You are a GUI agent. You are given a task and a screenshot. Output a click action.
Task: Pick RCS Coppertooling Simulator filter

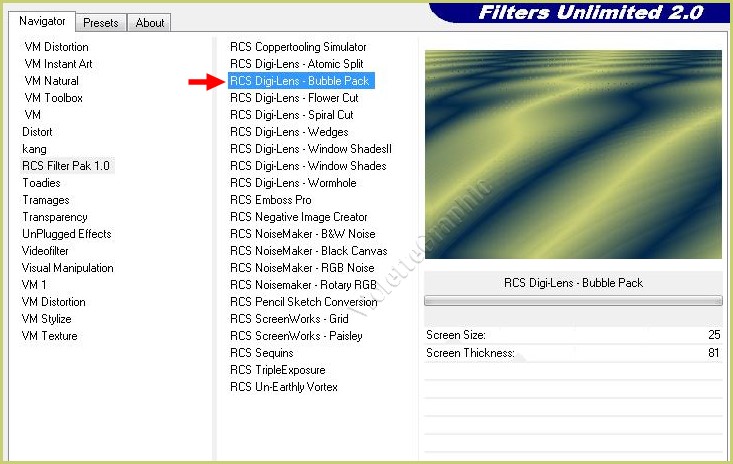tap(298, 47)
